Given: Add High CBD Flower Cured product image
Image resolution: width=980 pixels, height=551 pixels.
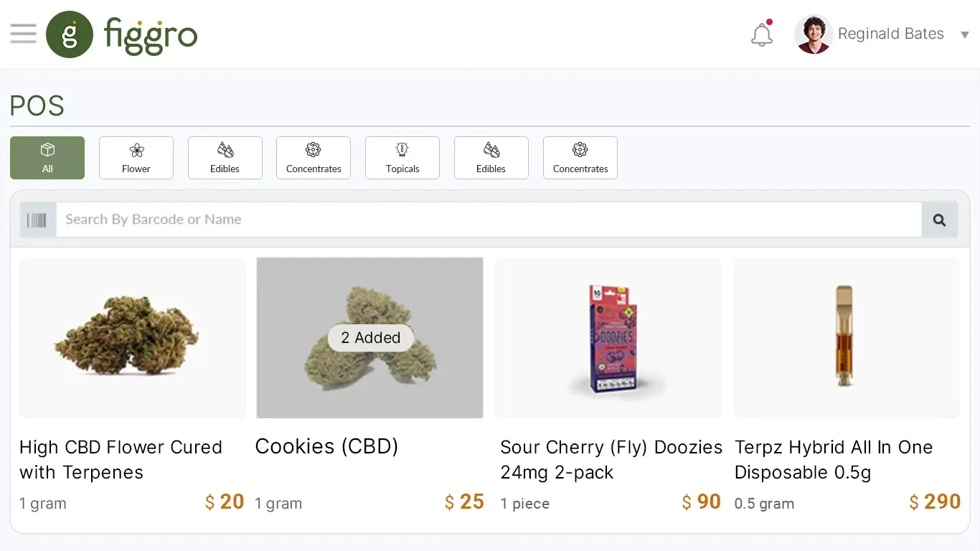Looking at the screenshot, I should [133, 338].
